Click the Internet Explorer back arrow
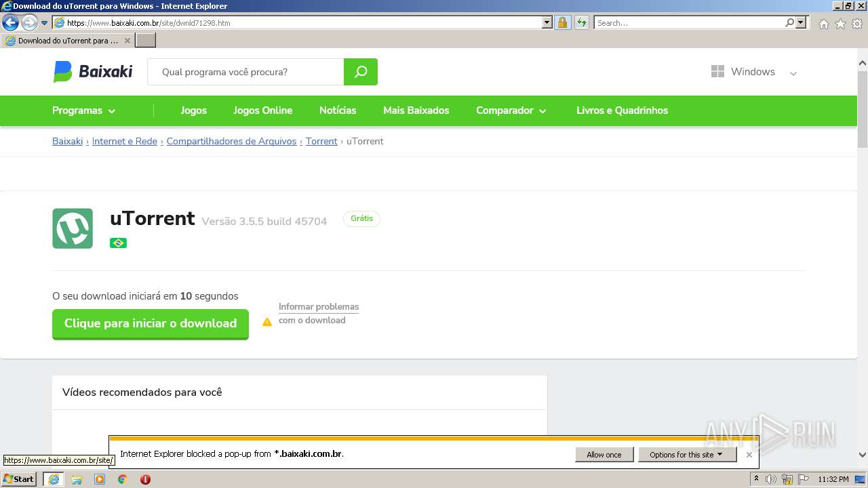The image size is (868, 488). coord(10,23)
